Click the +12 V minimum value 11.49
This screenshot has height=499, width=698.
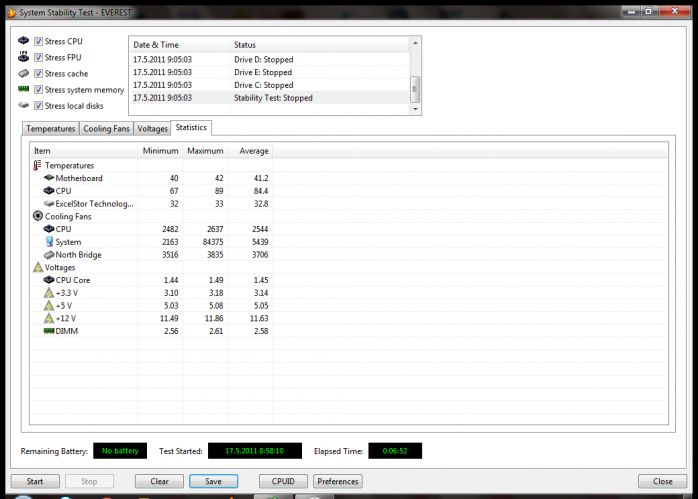pyautogui.click(x=169, y=318)
